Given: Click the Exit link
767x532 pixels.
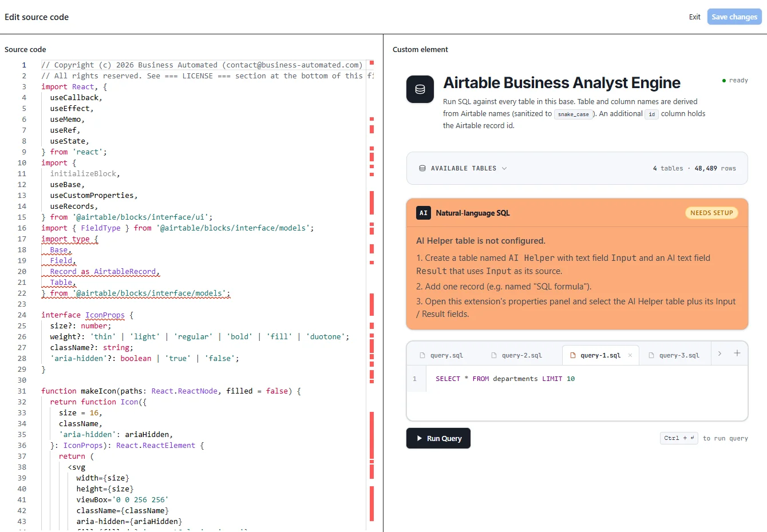Looking at the screenshot, I should pos(694,17).
